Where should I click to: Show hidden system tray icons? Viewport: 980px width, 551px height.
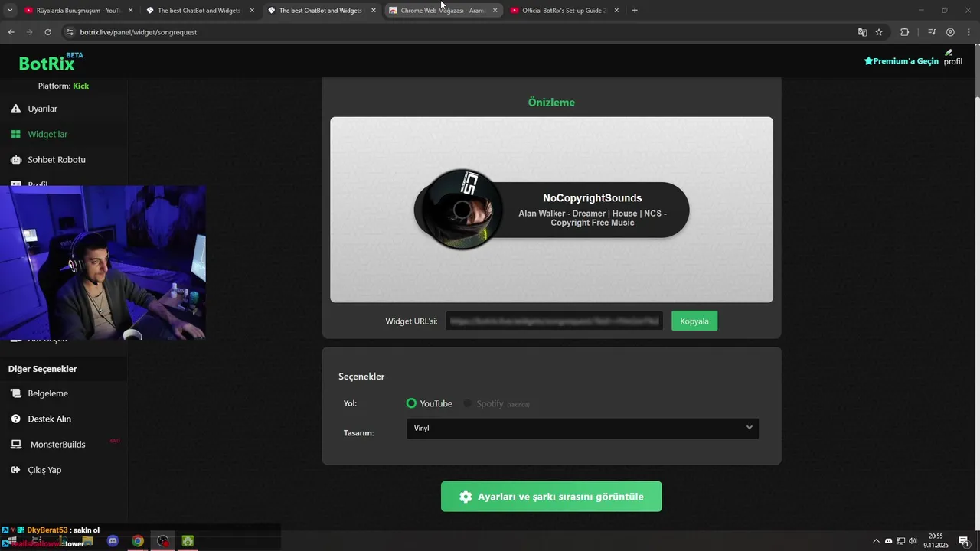[x=877, y=541]
